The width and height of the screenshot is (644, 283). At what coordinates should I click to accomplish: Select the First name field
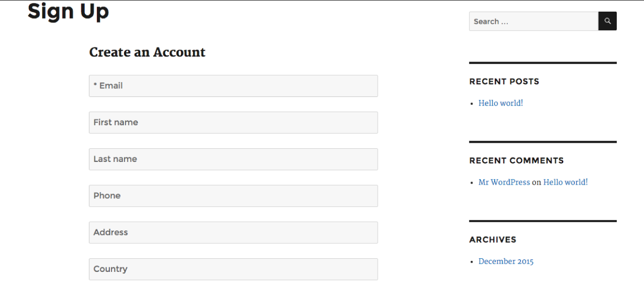[233, 123]
